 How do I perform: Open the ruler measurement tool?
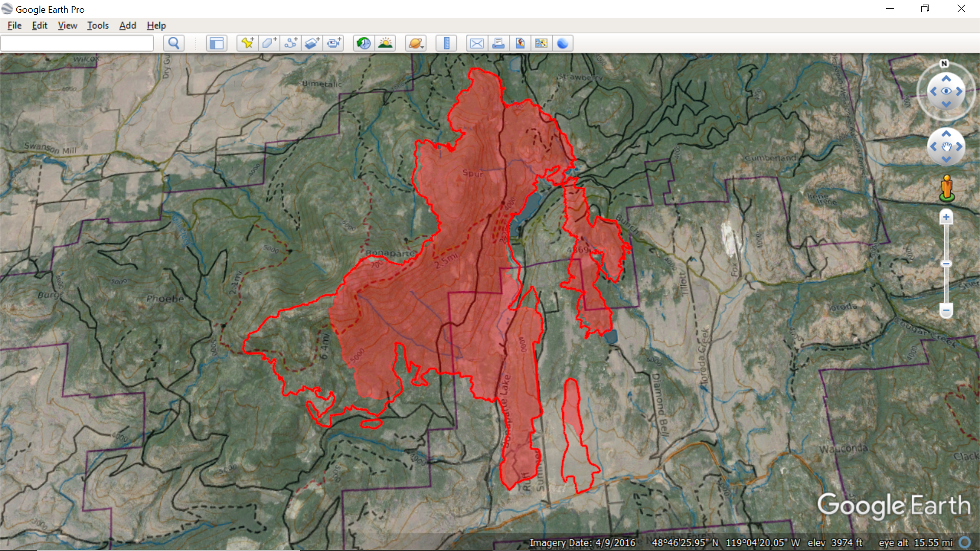[x=447, y=43]
